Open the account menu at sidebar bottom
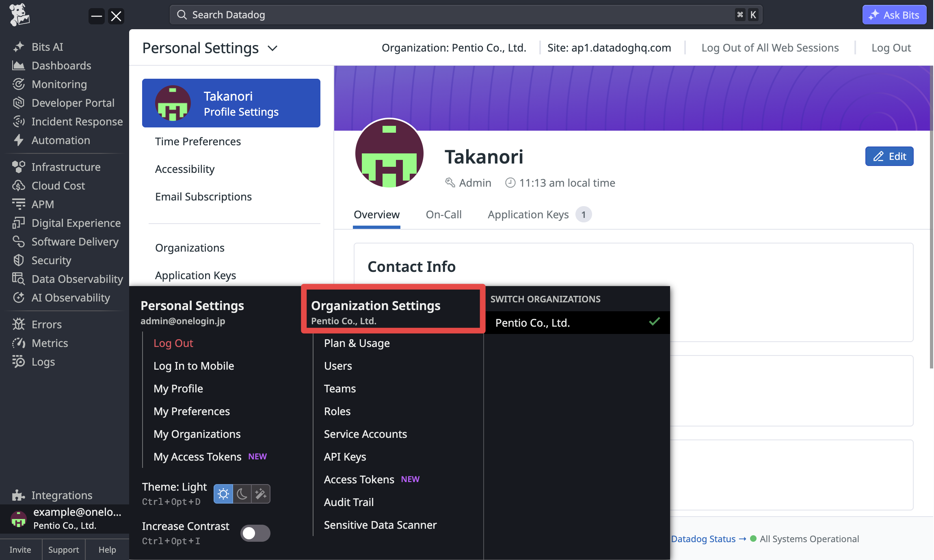The image size is (934, 560). click(65, 519)
